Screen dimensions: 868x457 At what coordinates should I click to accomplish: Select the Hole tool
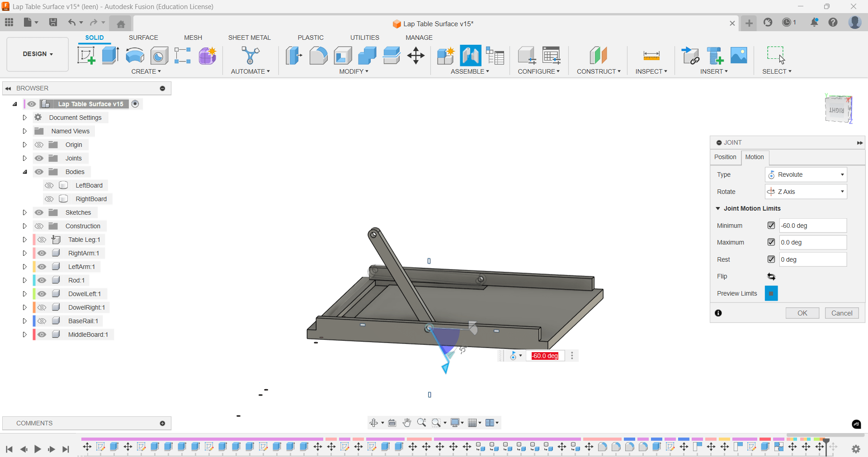coord(159,56)
